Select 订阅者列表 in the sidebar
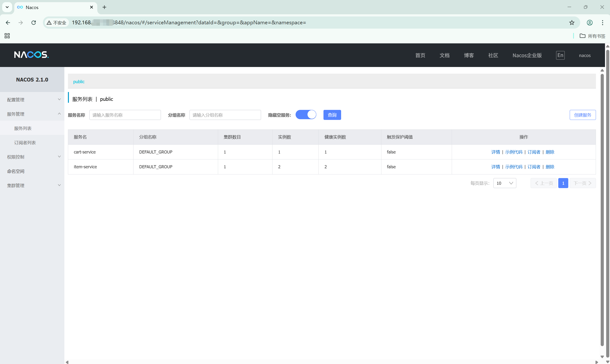Viewport: 610px width, 364px height. [25, 143]
